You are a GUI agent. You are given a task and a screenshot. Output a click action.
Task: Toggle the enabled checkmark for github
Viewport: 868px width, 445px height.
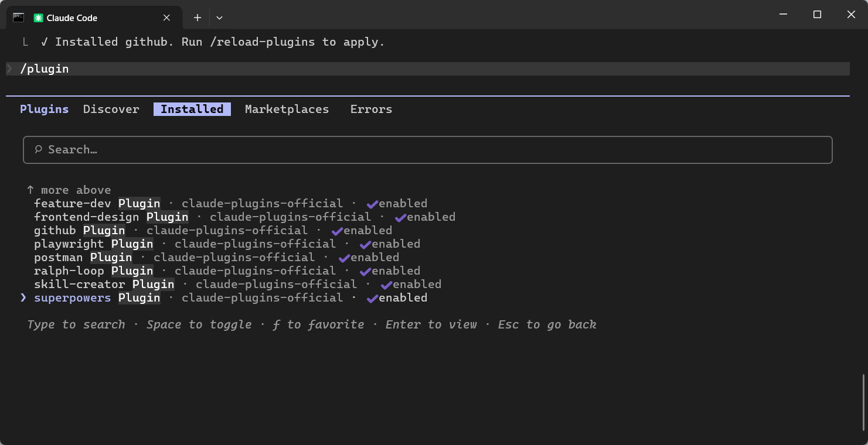(337, 231)
